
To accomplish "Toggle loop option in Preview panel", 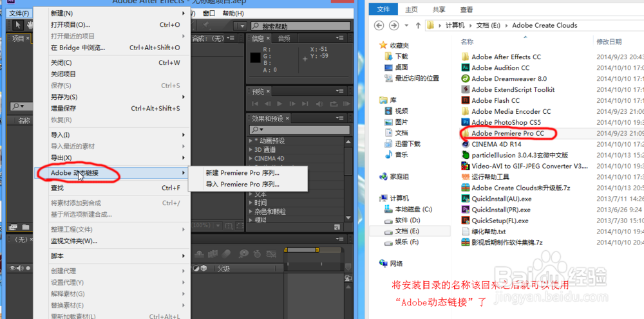I will 334,104.
